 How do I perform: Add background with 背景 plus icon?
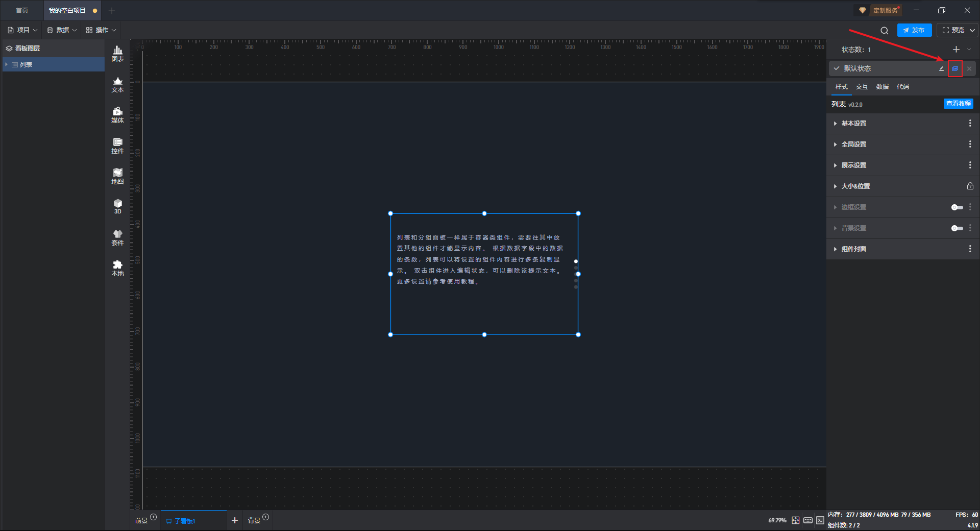click(x=265, y=517)
